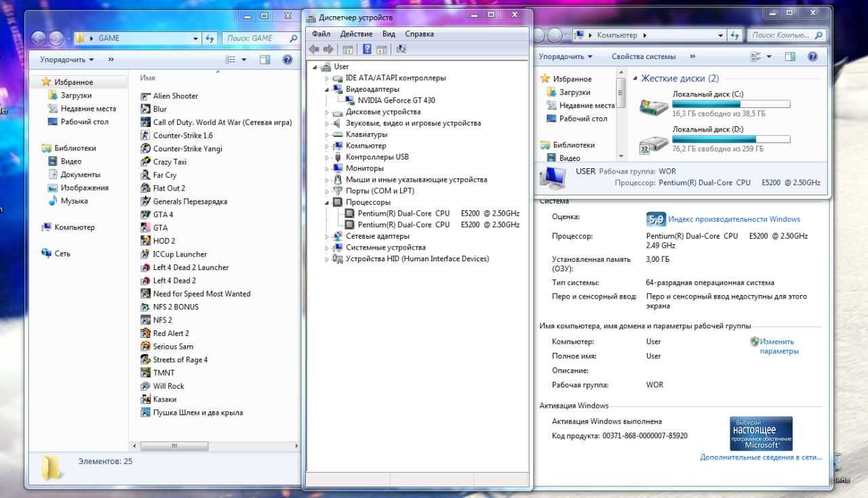The width and height of the screenshot is (868, 498).
Task: Open Упорядочить dropdown in GAME window
Action: pyautogui.click(x=66, y=60)
